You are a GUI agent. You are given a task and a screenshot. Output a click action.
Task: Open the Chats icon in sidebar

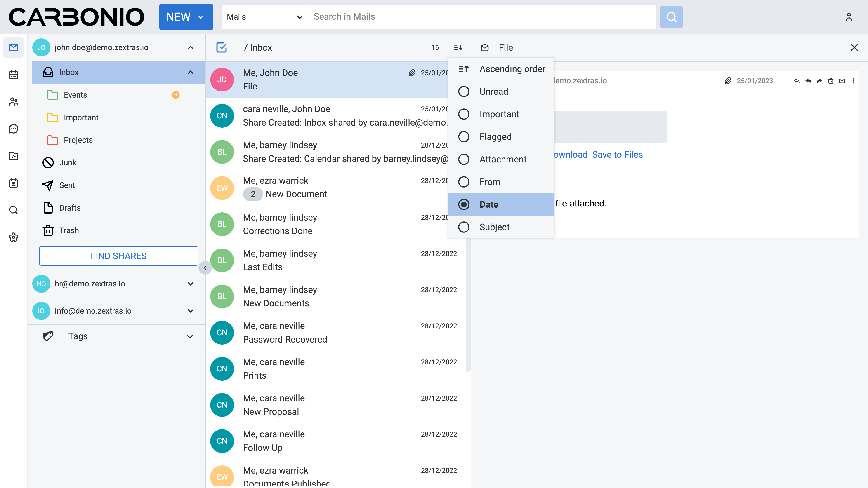point(14,129)
